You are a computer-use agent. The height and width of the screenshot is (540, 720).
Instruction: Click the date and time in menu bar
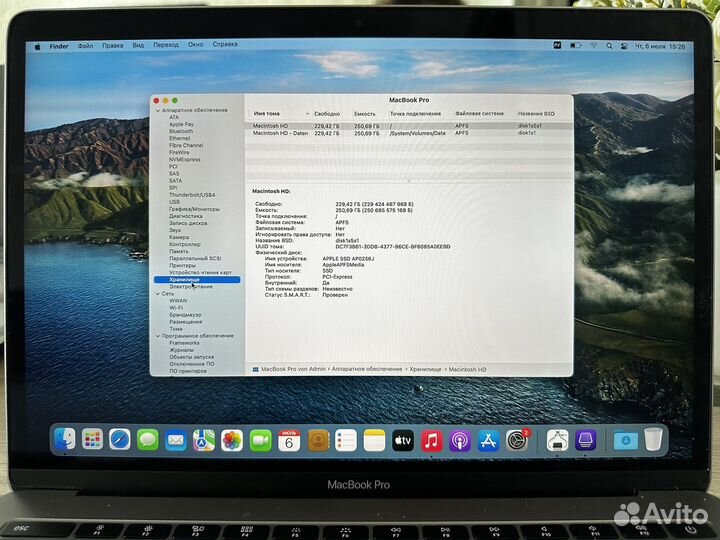660,46
